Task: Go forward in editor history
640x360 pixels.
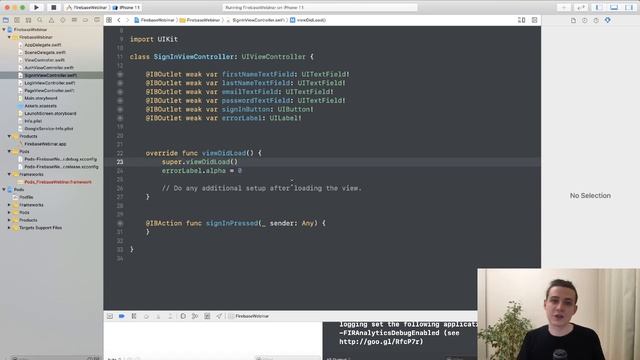Action: (x=127, y=20)
